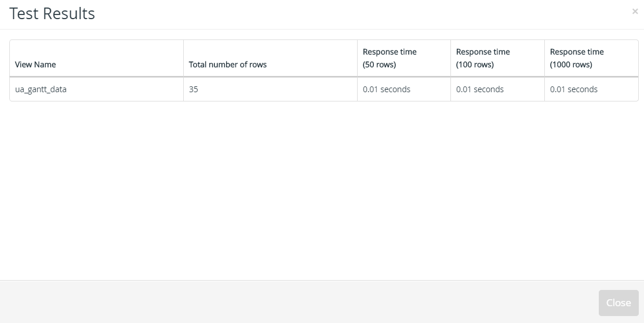Click the Close button in the footer
This screenshot has height=323, width=644.
[618, 303]
